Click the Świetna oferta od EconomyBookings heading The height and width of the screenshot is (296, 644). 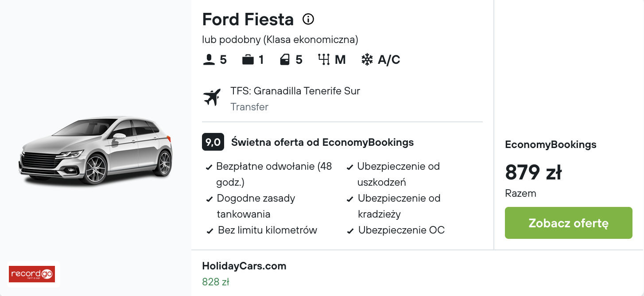[322, 142]
